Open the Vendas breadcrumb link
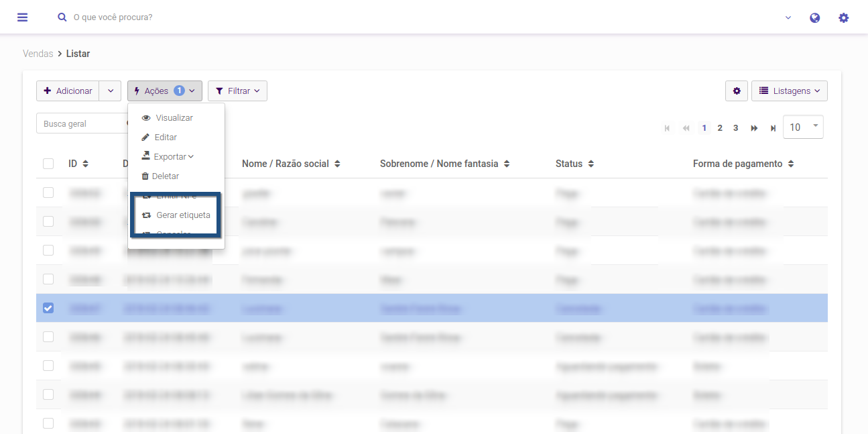The image size is (868, 434). (38, 54)
